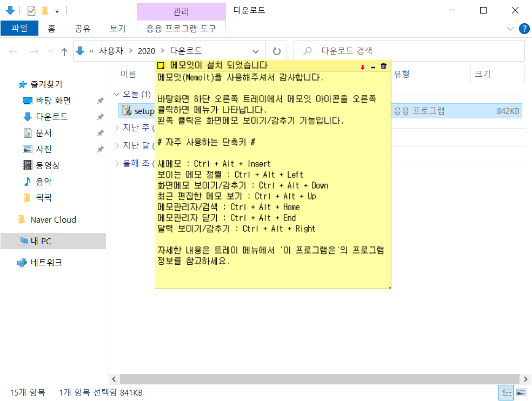
Task: Click the properties checkmark icon in title bar
Action: coord(31,11)
